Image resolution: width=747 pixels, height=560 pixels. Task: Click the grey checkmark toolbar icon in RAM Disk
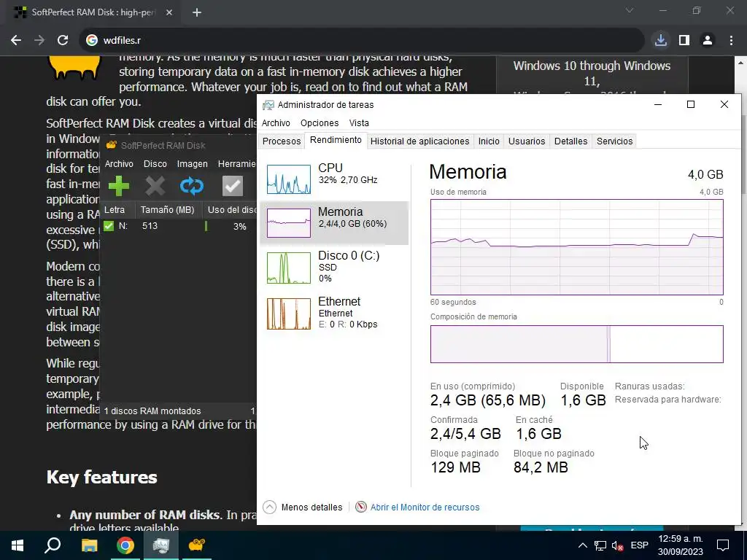[233, 186]
